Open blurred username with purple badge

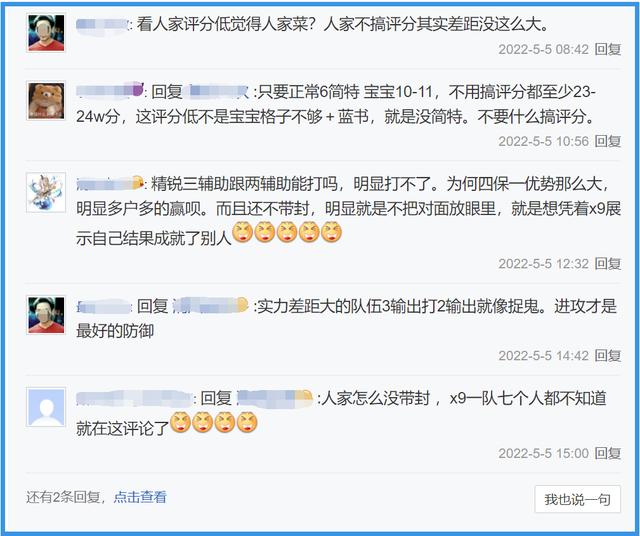(110, 91)
